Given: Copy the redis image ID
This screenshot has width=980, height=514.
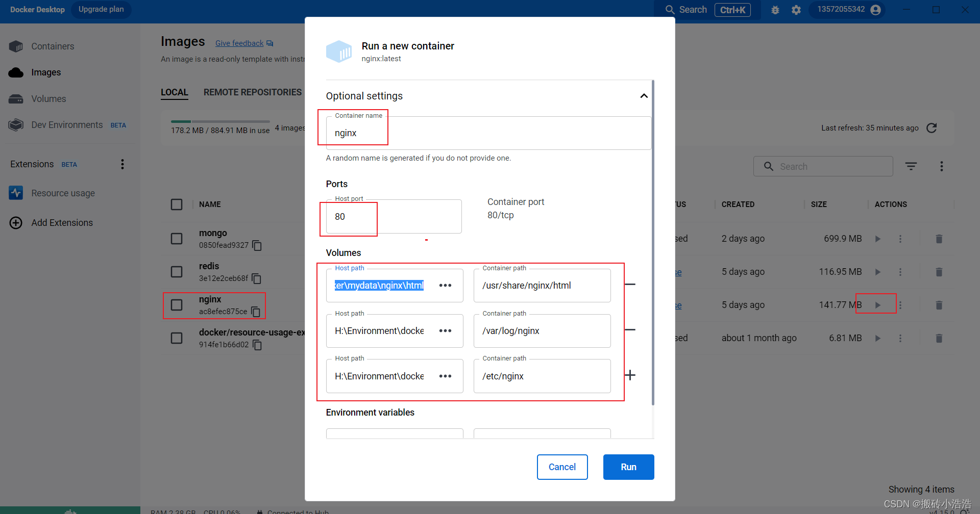Looking at the screenshot, I should click(257, 279).
